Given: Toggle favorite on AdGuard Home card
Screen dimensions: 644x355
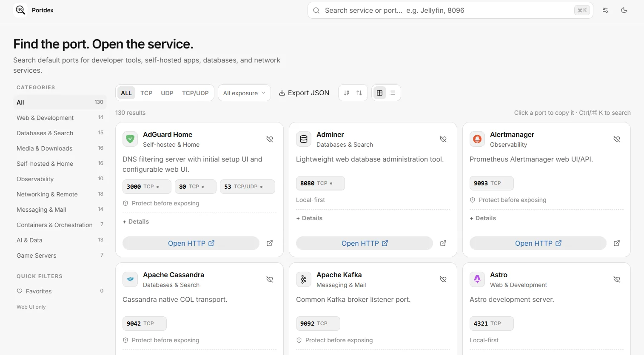Looking at the screenshot, I should (270, 139).
